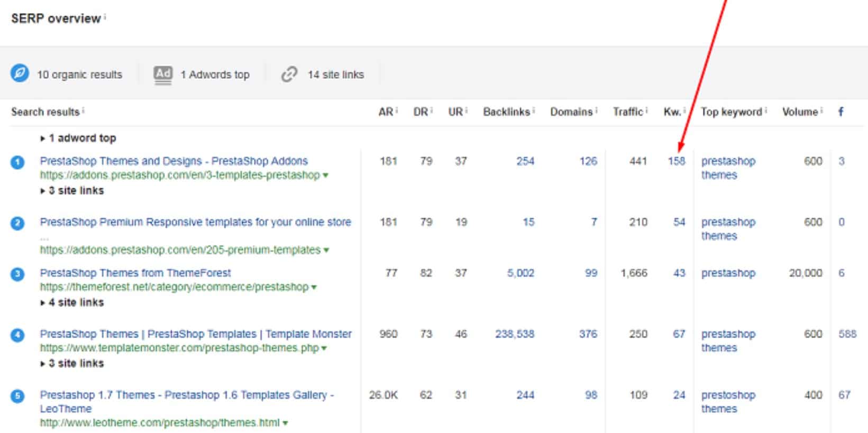Expand 3 site links under Template Monster
The height and width of the screenshot is (433, 868).
point(72,363)
